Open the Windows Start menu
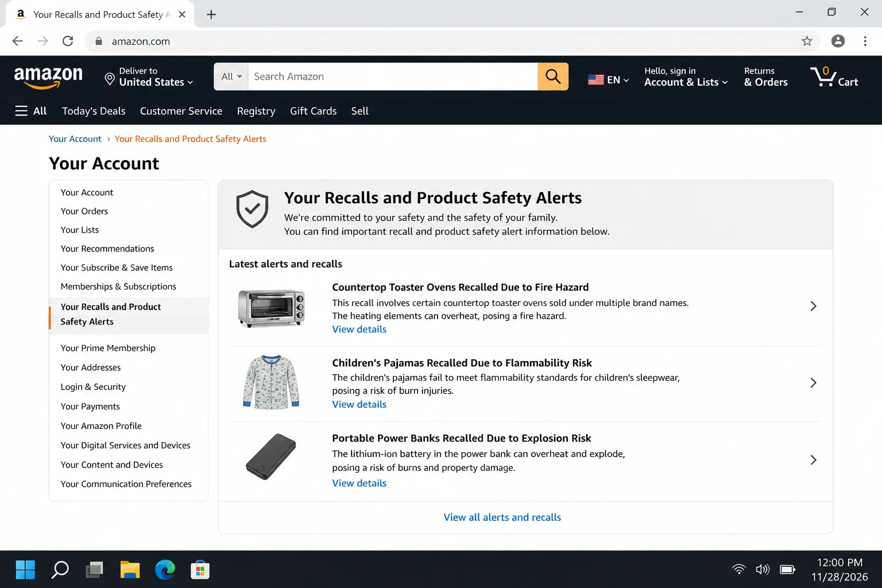The height and width of the screenshot is (588, 882). 25,570
